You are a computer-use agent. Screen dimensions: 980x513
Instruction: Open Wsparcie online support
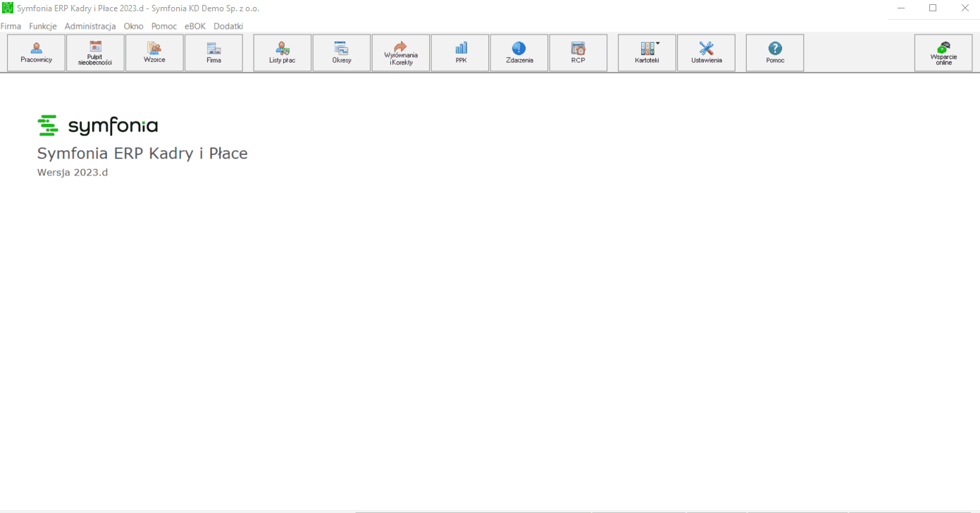pos(943,53)
